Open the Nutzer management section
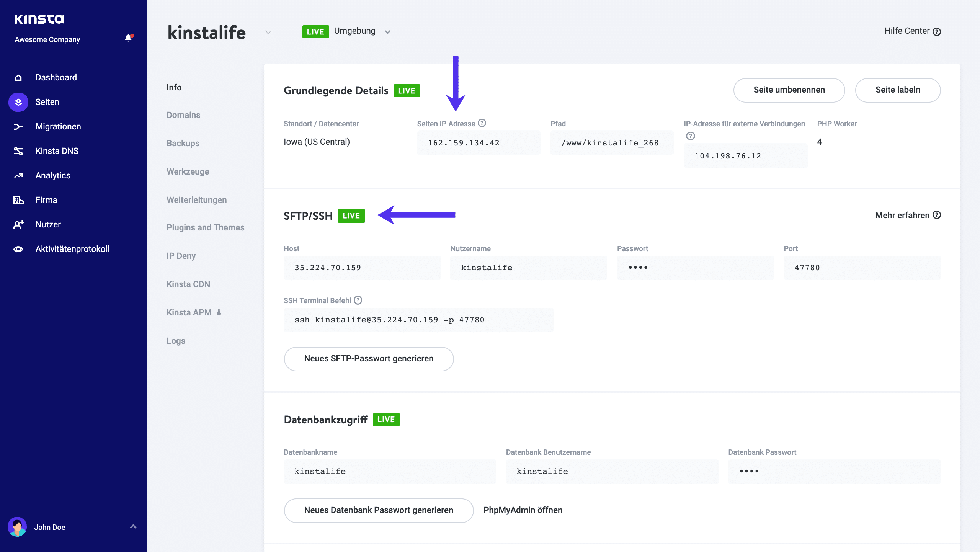This screenshot has width=980, height=552. tap(48, 224)
